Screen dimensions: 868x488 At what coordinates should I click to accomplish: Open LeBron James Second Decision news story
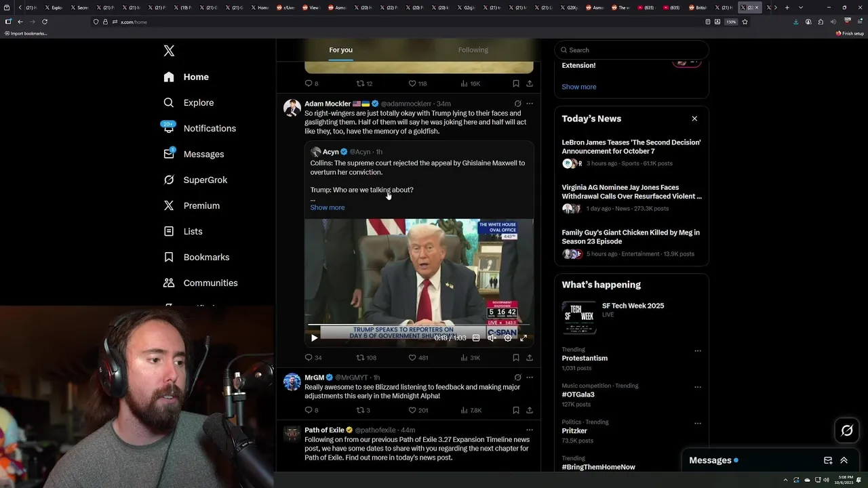click(631, 152)
